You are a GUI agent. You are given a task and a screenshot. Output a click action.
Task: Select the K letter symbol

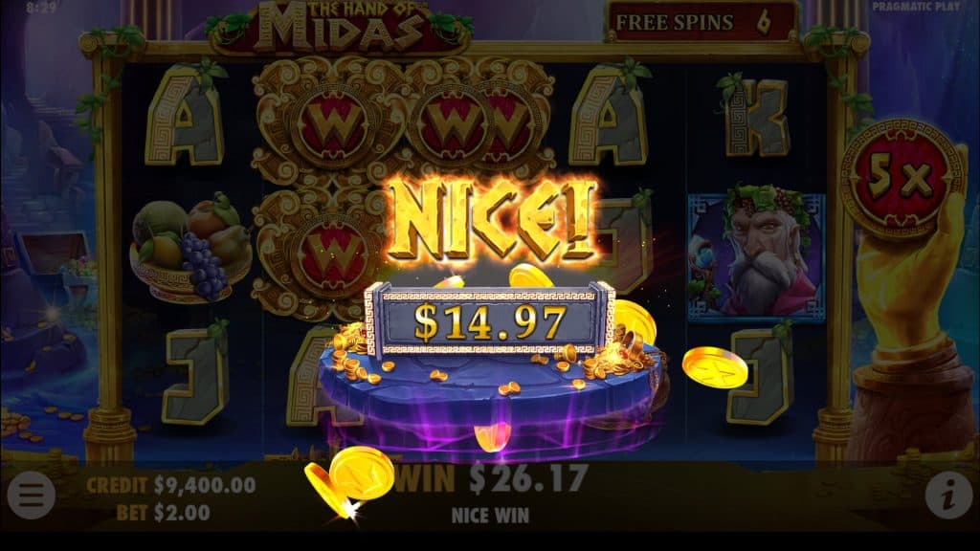[x=755, y=115]
